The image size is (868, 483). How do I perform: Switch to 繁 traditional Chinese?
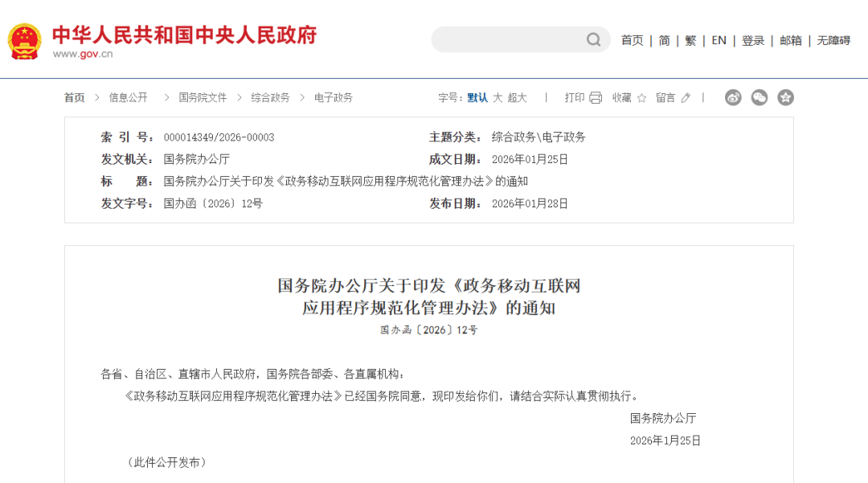click(690, 40)
